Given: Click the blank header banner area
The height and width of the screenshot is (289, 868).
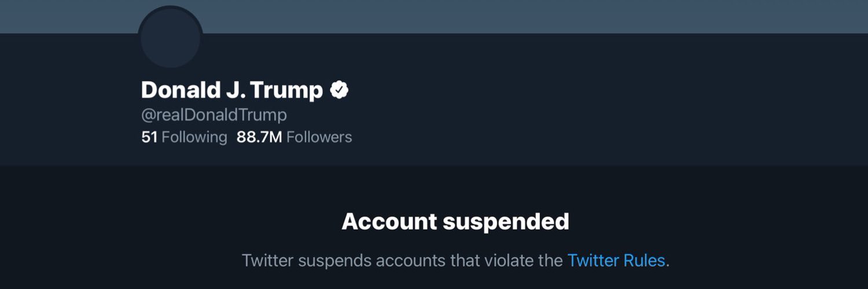Looking at the screenshot, I should pos(521,16).
